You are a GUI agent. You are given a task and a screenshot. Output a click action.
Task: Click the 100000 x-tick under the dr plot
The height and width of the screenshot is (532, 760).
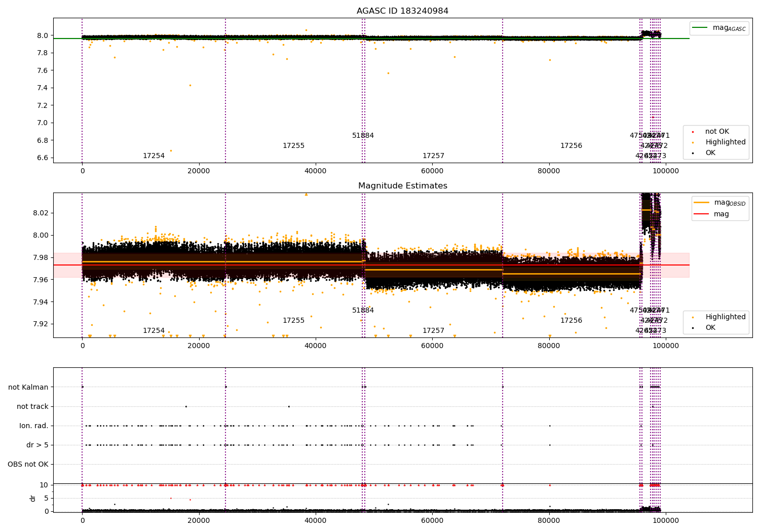pos(665,521)
